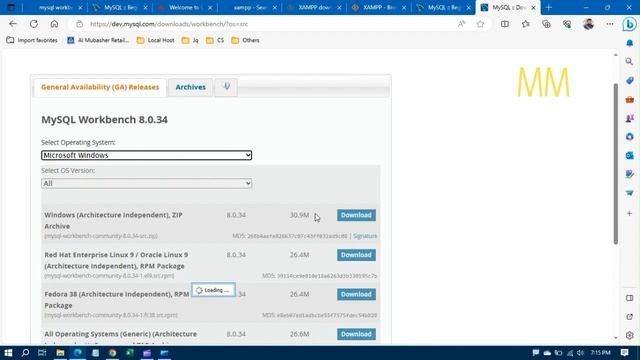Open General Availability (GA) Releases tab
The height and width of the screenshot is (360, 640).
click(x=100, y=87)
